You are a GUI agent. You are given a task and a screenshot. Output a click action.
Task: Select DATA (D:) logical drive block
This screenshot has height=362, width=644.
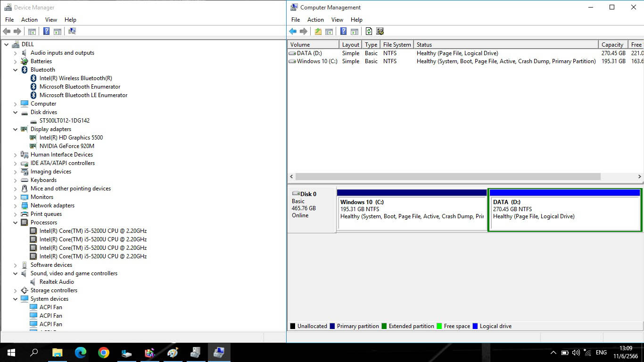(x=564, y=210)
